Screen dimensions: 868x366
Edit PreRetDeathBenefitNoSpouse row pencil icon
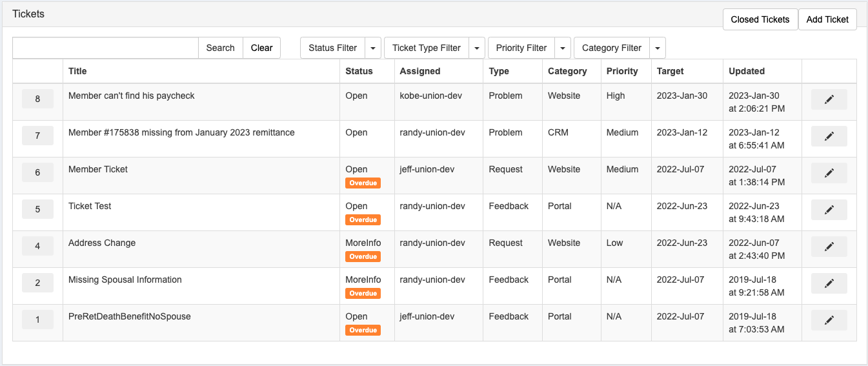click(x=829, y=320)
